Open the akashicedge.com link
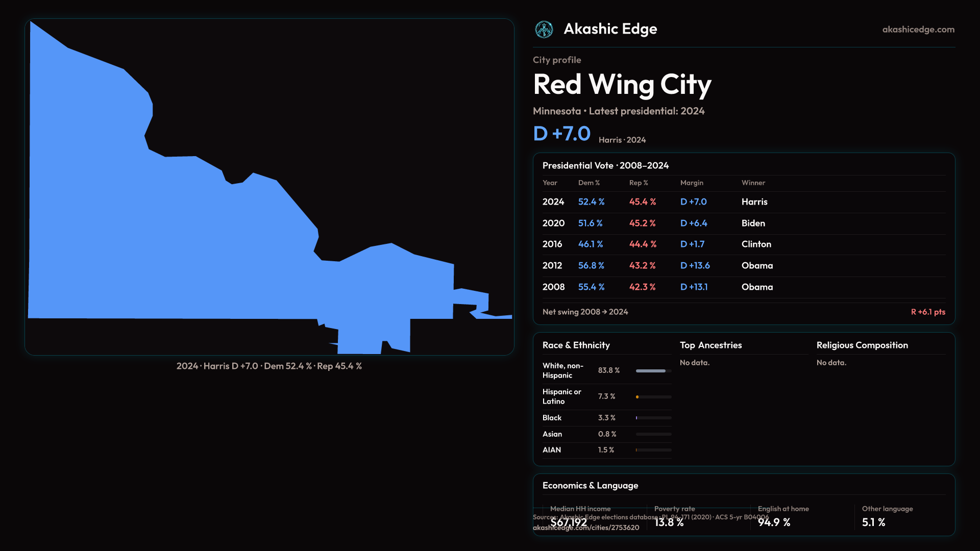980x551 pixels. 918,30
